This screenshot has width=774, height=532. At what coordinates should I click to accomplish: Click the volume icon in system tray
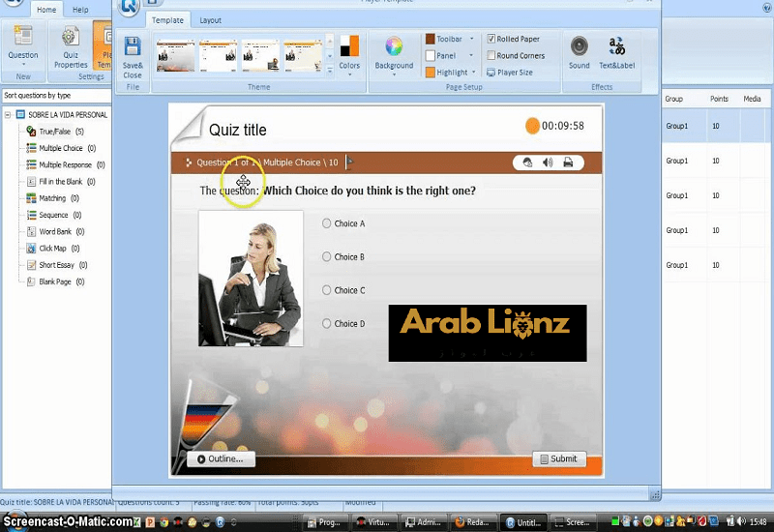pyautogui.click(x=740, y=521)
